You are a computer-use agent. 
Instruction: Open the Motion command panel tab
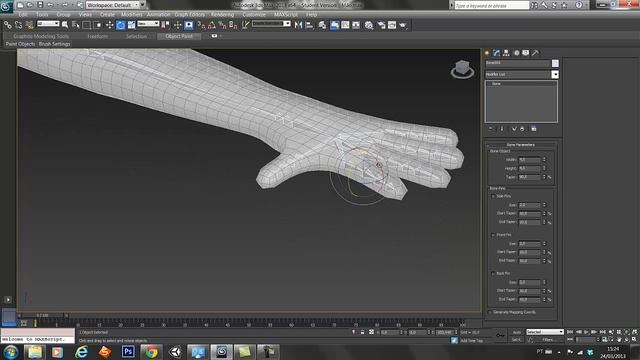click(516, 53)
